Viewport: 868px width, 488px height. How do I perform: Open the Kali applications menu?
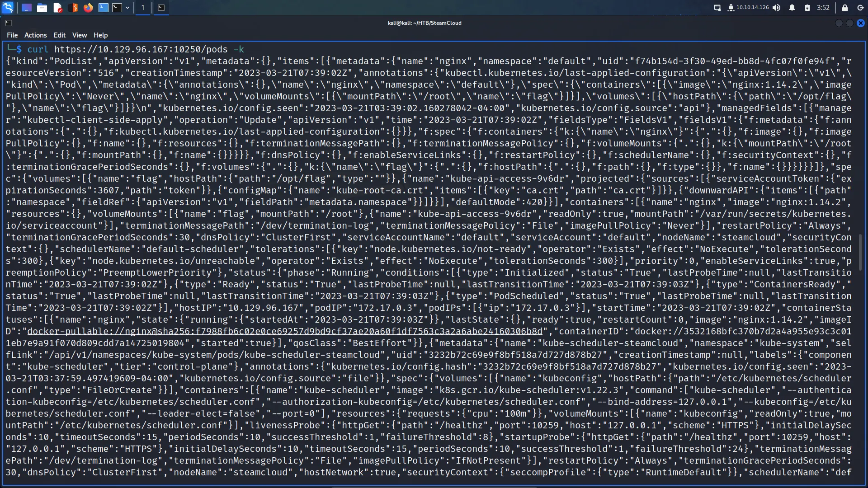(x=8, y=7)
